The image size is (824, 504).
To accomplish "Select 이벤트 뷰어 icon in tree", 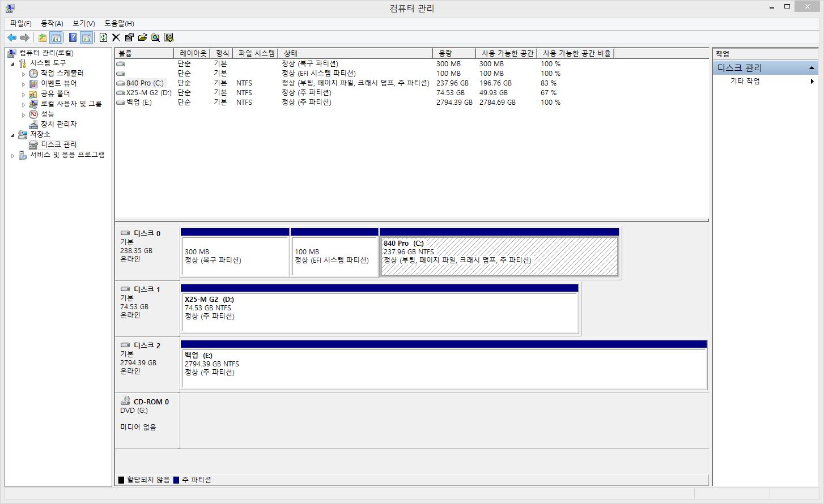I will (x=33, y=83).
